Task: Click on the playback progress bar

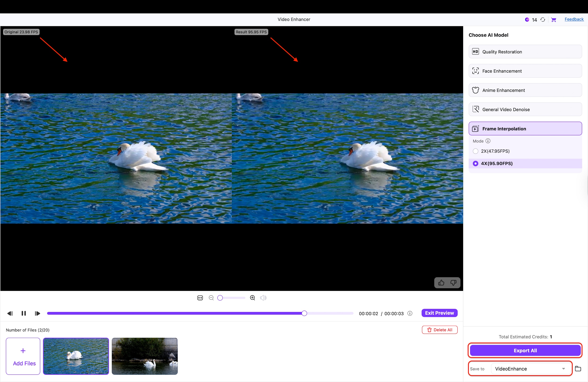Action: coord(200,313)
